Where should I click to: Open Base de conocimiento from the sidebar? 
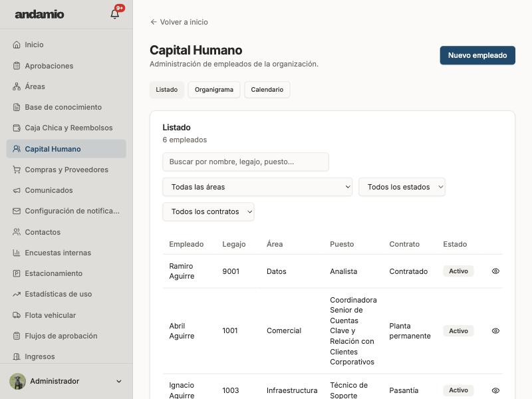(x=66, y=107)
